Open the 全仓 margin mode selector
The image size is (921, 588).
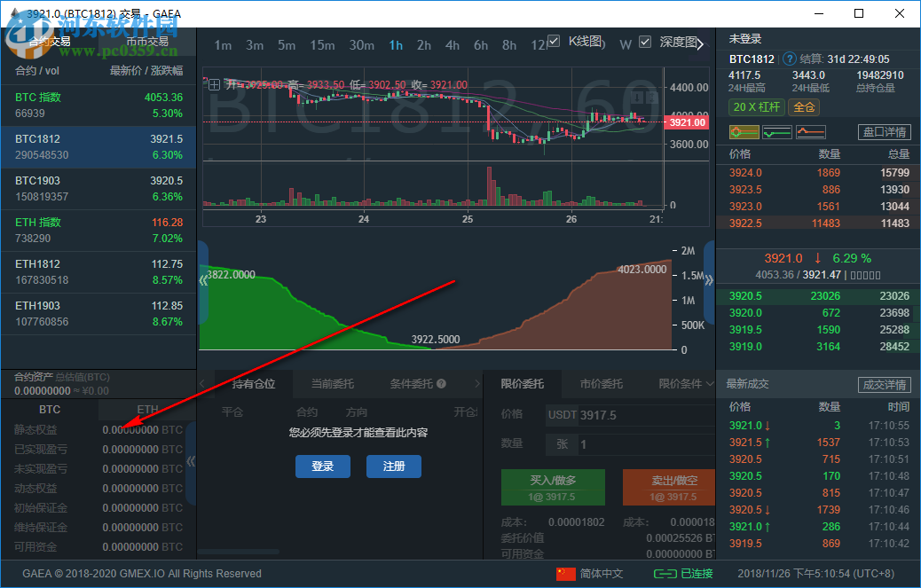point(804,106)
